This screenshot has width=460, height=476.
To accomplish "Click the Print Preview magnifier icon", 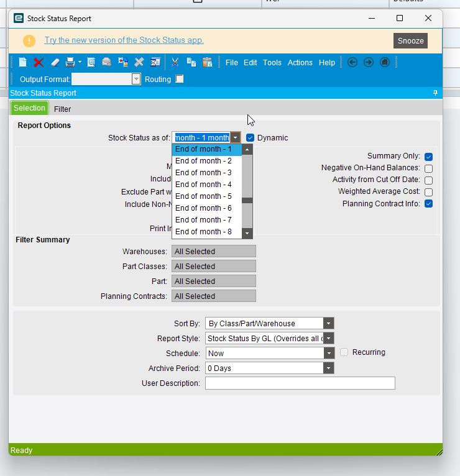I will coord(91,62).
